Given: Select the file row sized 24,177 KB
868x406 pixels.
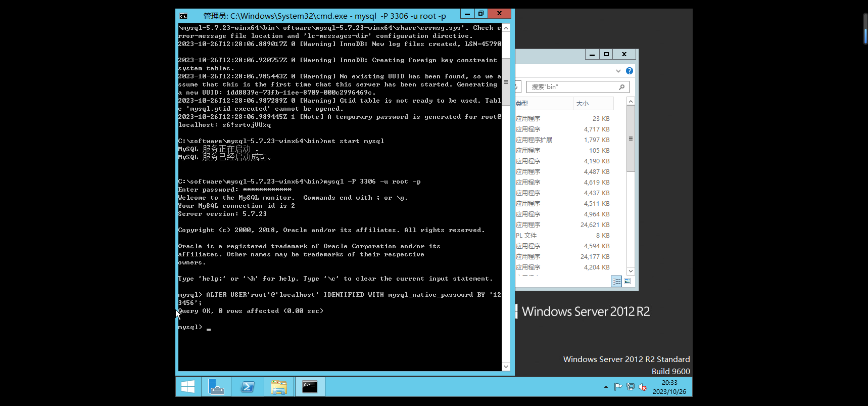Looking at the screenshot, I should pos(564,257).
